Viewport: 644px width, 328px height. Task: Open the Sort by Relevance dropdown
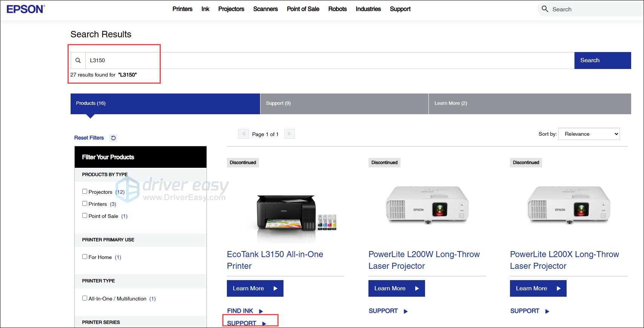tap(589, 134)
